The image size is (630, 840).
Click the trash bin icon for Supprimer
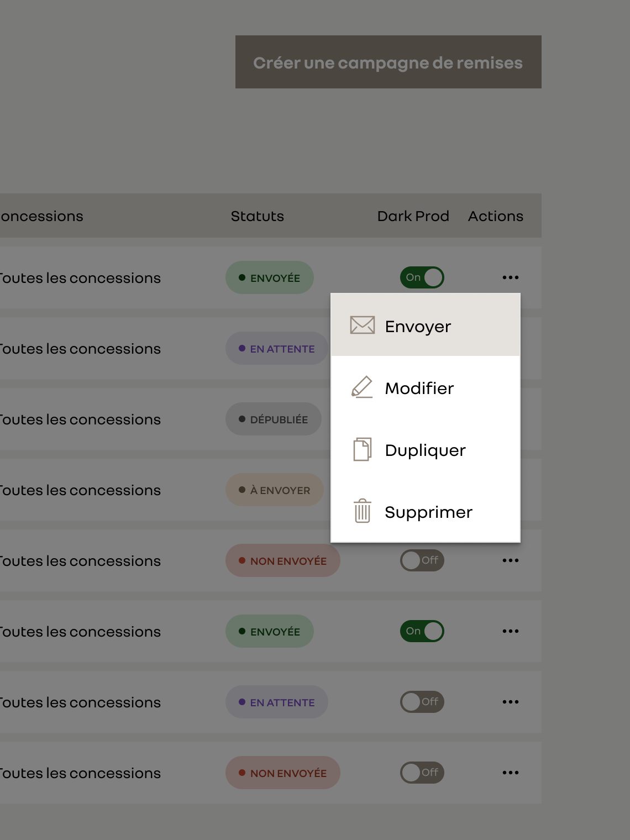tap(363, 511)
